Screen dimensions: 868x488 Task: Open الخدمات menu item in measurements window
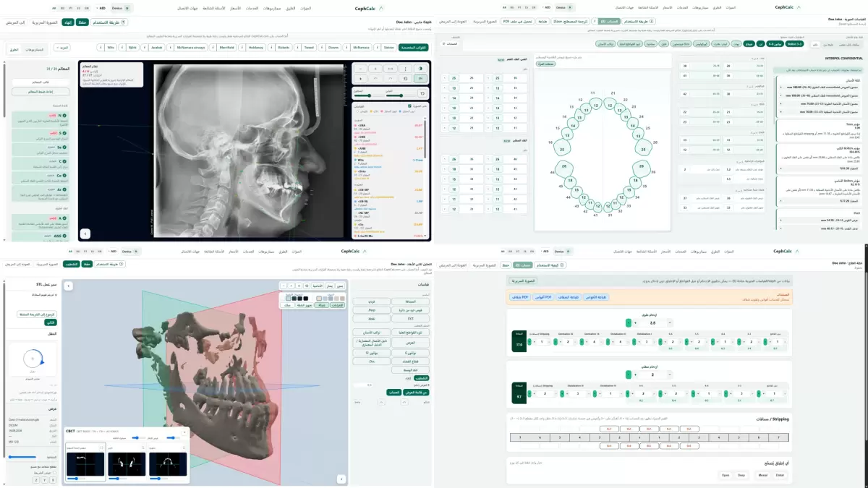682,7
